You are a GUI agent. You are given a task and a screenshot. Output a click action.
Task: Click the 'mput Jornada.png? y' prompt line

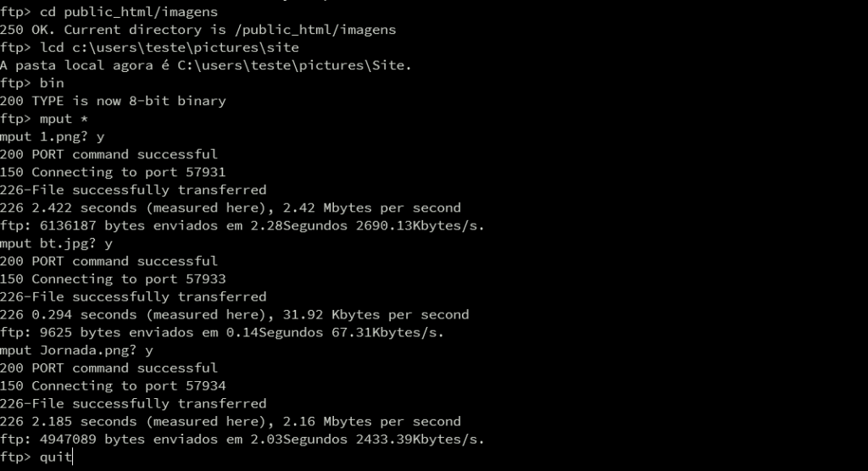click(x=77, y=350)
